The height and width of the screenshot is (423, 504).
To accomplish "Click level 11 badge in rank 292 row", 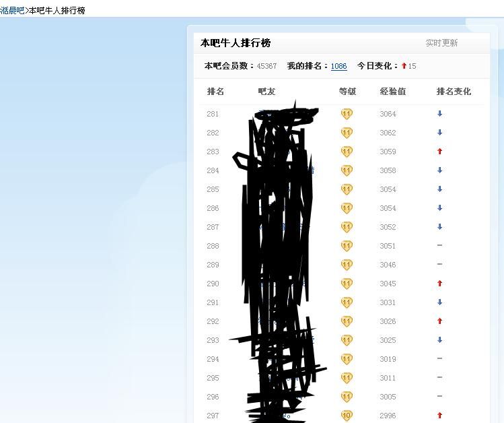I will (x=347, y=321).
